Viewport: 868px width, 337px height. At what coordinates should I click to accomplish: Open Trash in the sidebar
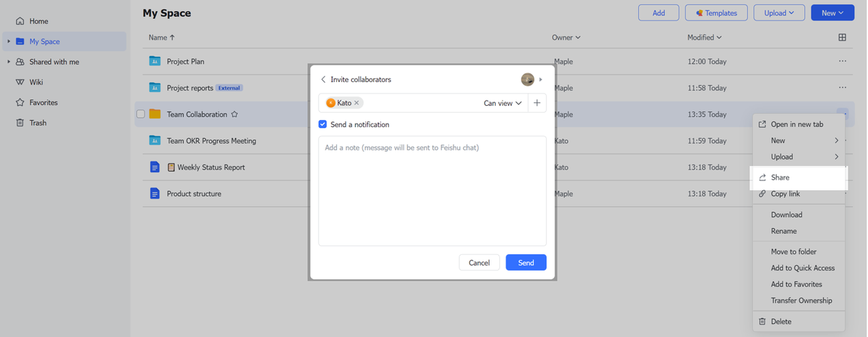[x=38, y=123]
